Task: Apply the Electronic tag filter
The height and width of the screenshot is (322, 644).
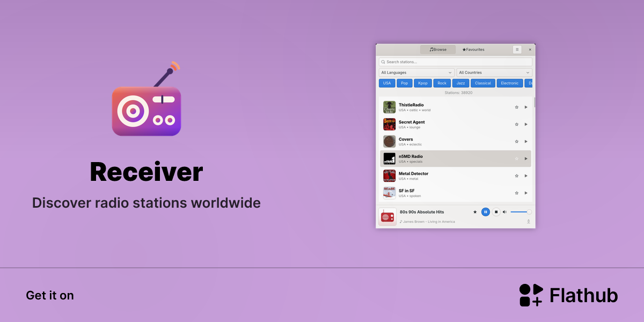Action: coord(510,83)
